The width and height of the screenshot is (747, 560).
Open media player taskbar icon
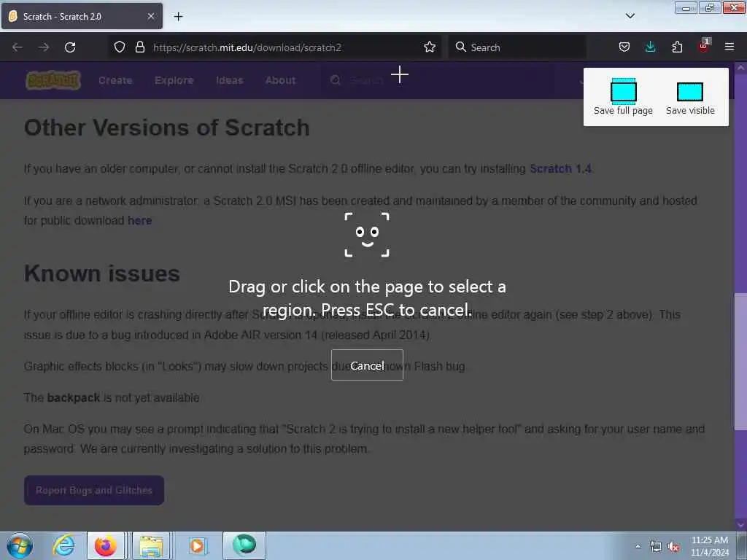tap(196, 545)
